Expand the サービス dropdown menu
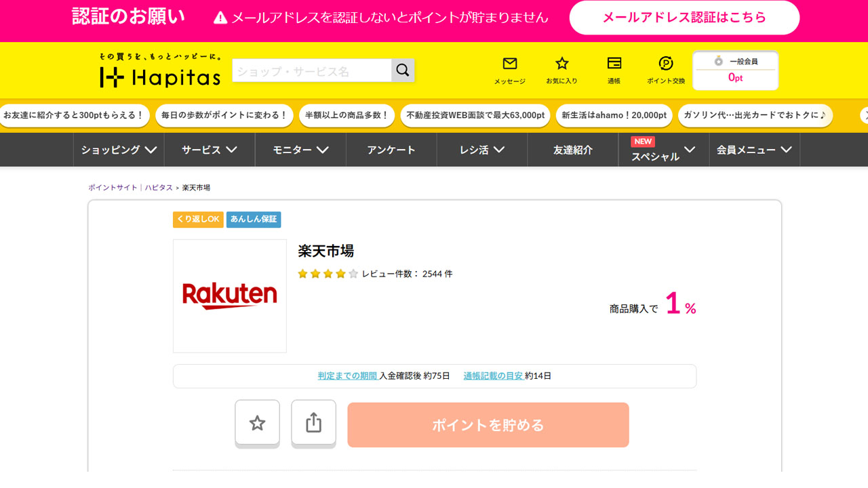 [209, 150]
